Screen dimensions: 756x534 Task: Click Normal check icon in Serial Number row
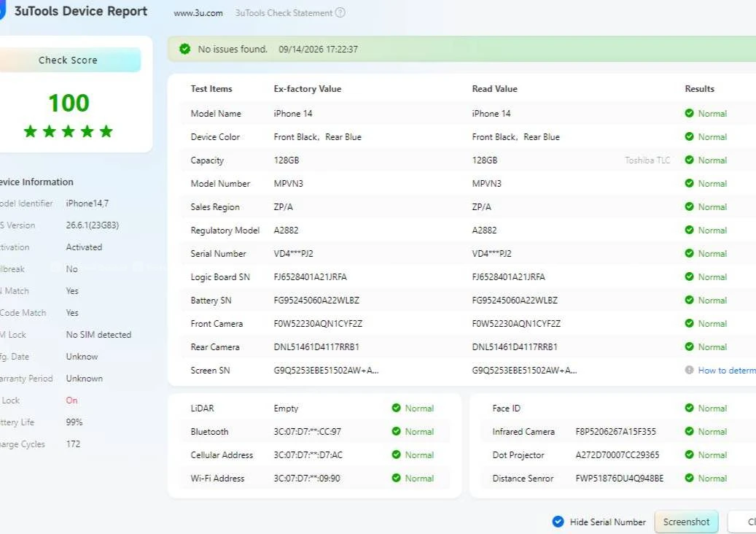(x=689, y=253)
